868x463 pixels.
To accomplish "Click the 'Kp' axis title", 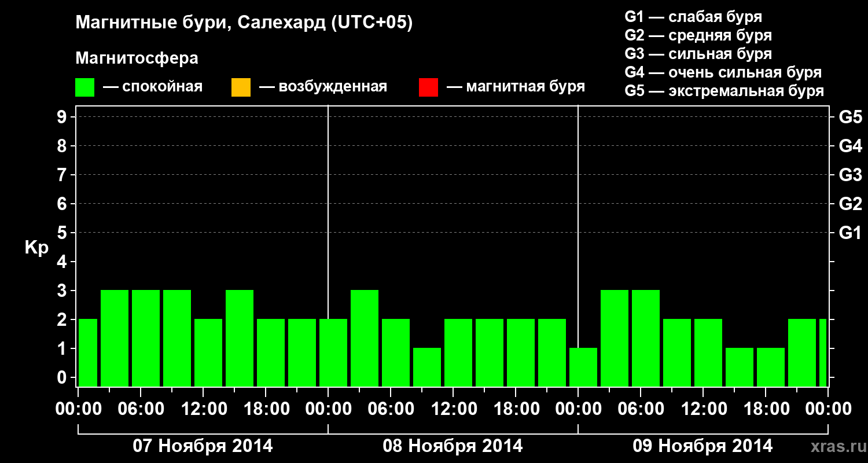I will click(37, 248).
